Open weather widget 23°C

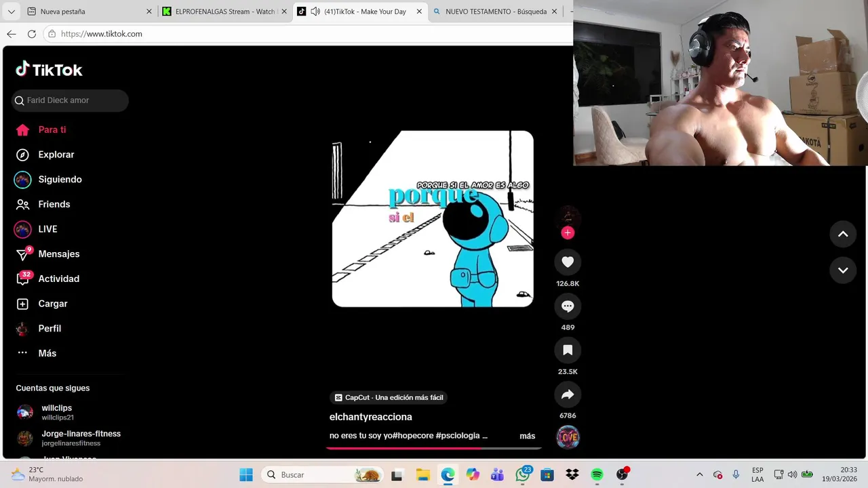tap(47, 474)
